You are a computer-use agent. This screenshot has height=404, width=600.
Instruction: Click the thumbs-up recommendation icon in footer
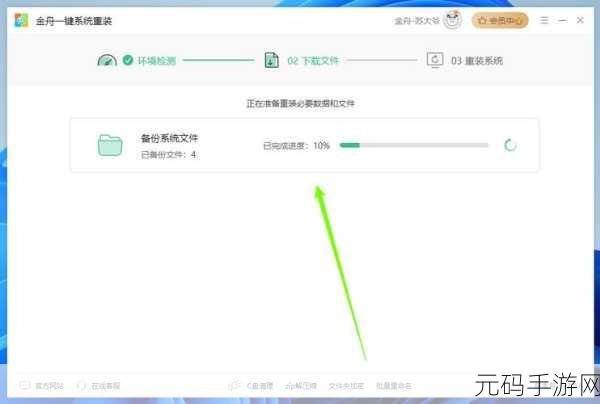tap(234, 385)
